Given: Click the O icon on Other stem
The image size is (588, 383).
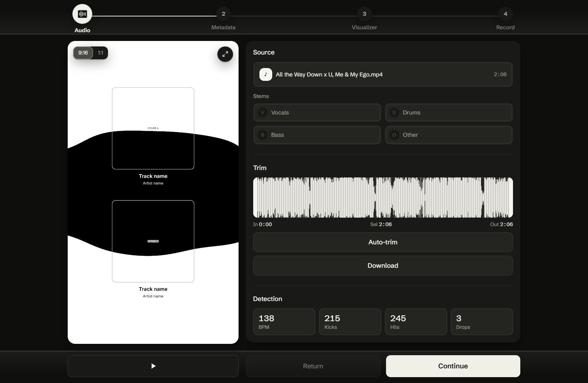Looking at the screenshot, I should (x=394, y=135).
